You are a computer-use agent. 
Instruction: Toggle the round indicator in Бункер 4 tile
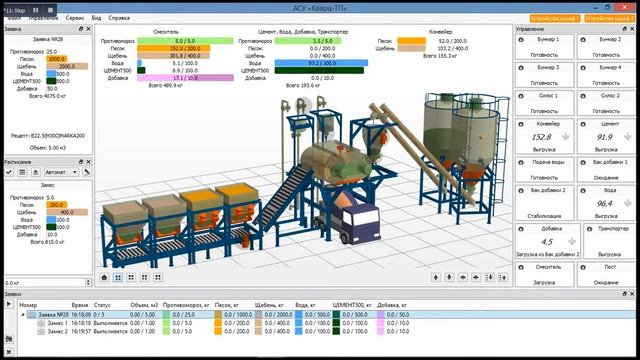coord(583,68)
